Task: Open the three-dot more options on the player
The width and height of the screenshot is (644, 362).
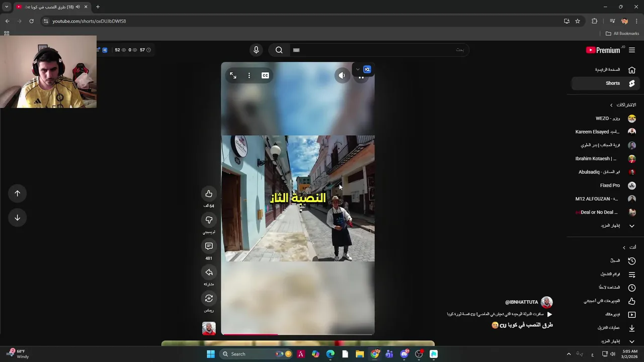Action: click(x=249, y=75)
